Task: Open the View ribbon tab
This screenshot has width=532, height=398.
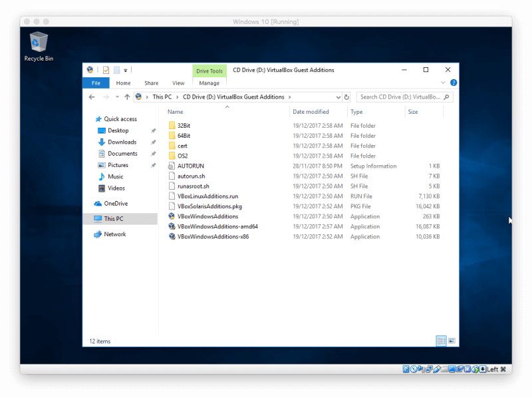Action: coord(178,83)
